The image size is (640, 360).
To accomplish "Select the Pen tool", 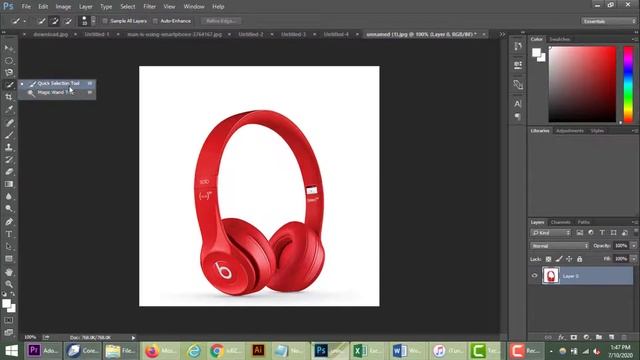I will 9,222.
